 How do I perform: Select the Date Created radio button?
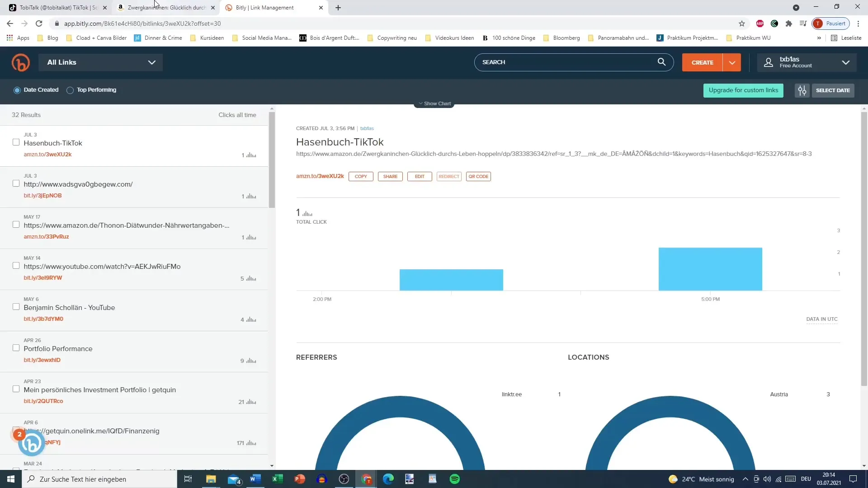click(x=17, y=90)
